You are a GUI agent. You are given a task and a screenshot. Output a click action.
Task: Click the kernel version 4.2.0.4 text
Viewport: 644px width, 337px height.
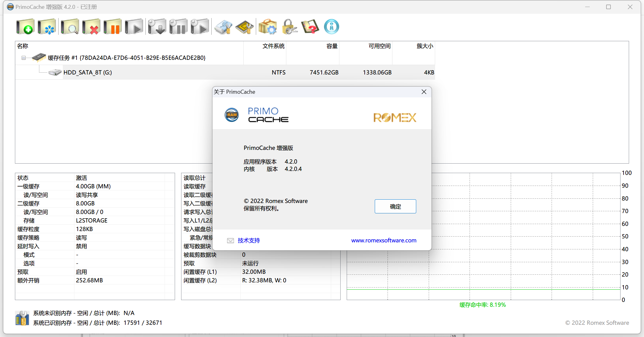coord(293,169)
